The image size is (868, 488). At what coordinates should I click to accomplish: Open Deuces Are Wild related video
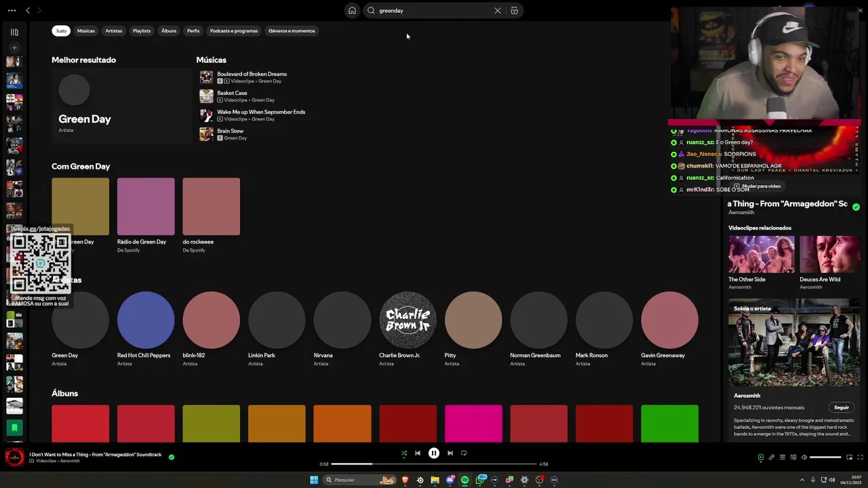[829, 262]
